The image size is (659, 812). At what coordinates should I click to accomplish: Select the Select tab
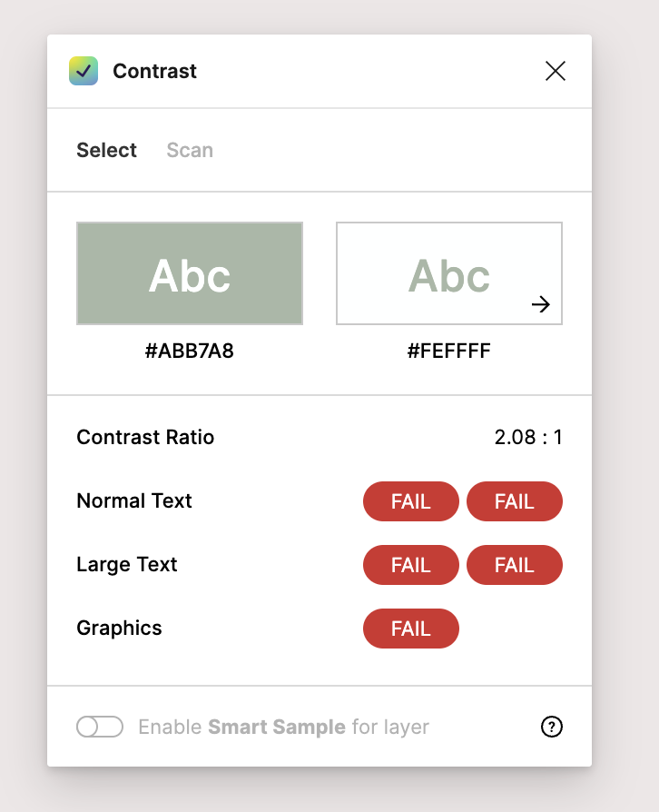pos(106,150)
